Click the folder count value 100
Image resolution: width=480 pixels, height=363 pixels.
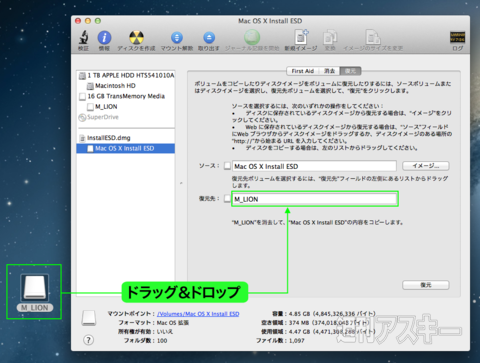(162, 340)
